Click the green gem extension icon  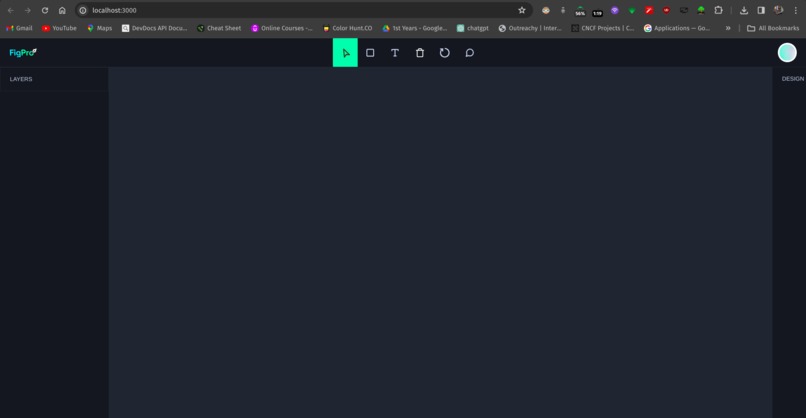click(x=632, y=10)
